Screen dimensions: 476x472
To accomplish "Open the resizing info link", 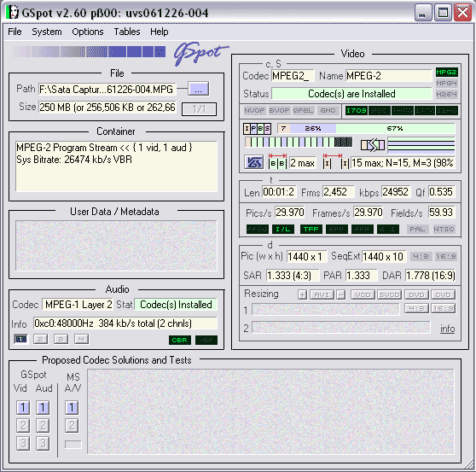I will point(448,329).
